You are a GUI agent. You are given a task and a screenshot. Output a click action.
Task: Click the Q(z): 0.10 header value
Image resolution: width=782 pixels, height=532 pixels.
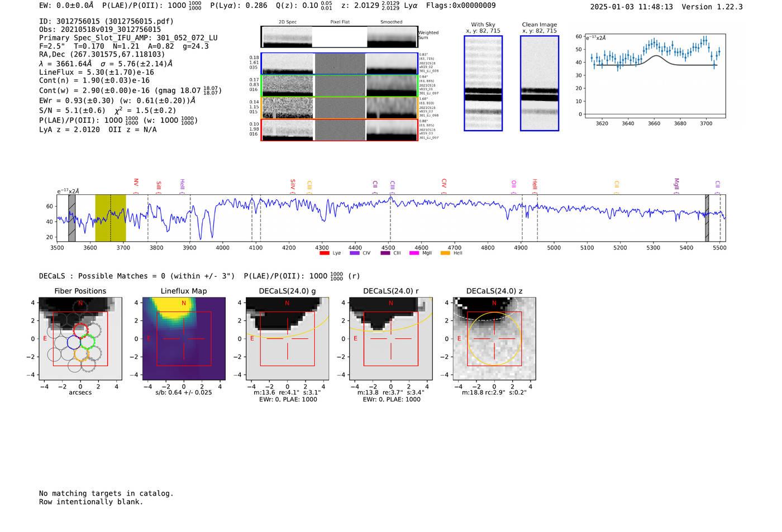(x=297, y=6)
